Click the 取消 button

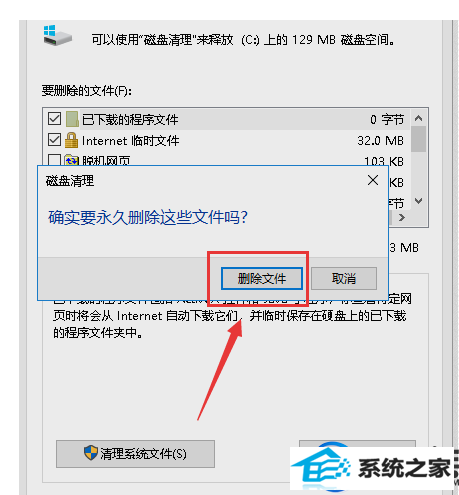344,278
